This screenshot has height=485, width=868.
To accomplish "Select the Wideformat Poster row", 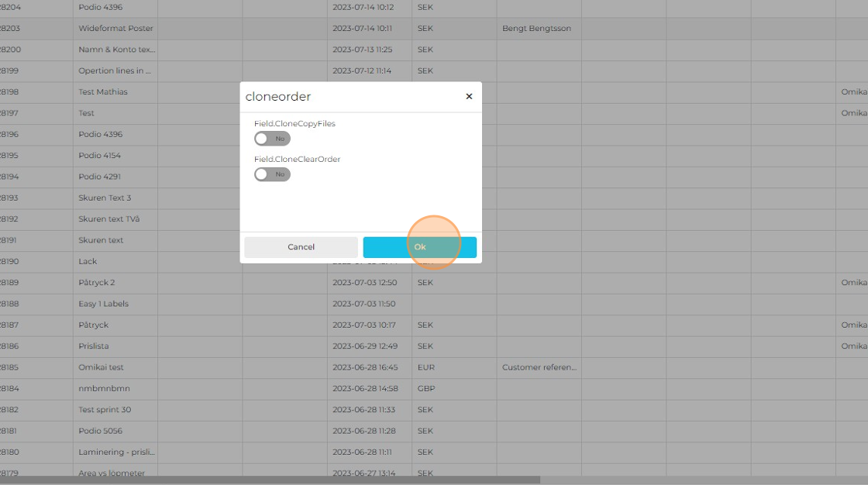I will [116, 29].
